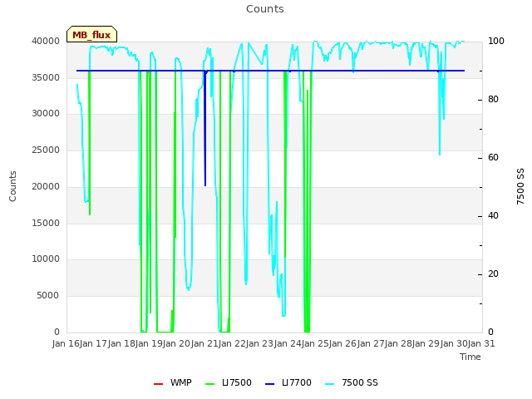Click the 40000 y-axis tick label

46,41
